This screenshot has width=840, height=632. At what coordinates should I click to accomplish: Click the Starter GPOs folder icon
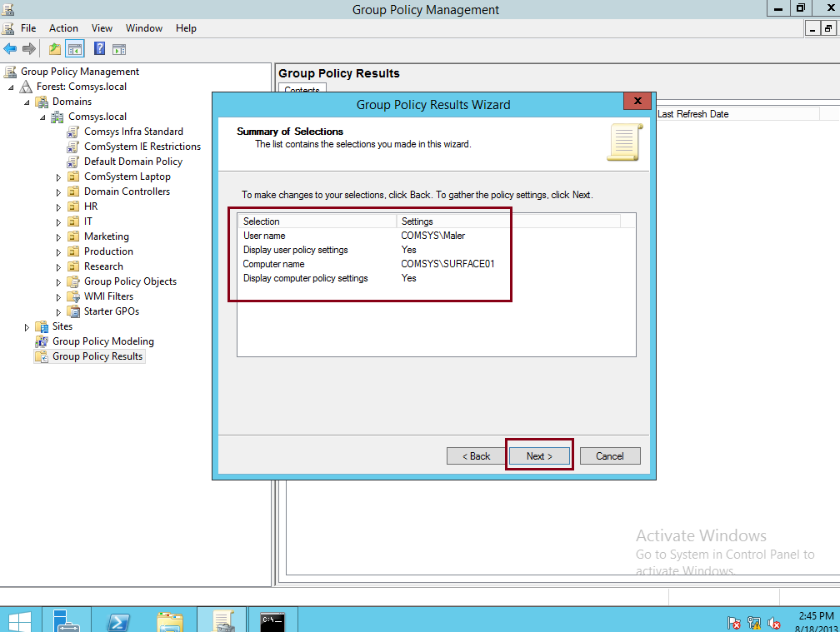[73, 311]
